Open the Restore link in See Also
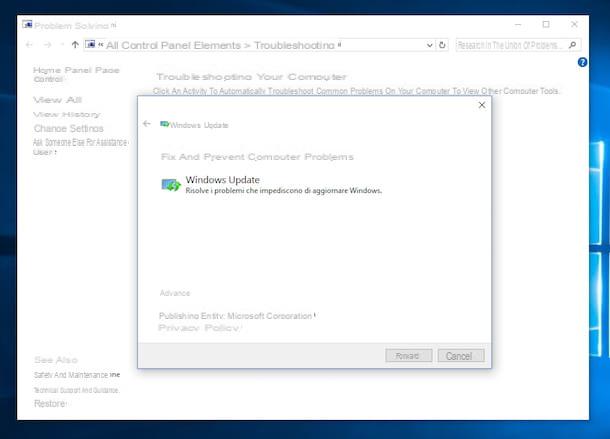Viewport: 610px width, 439px height. 50,404
